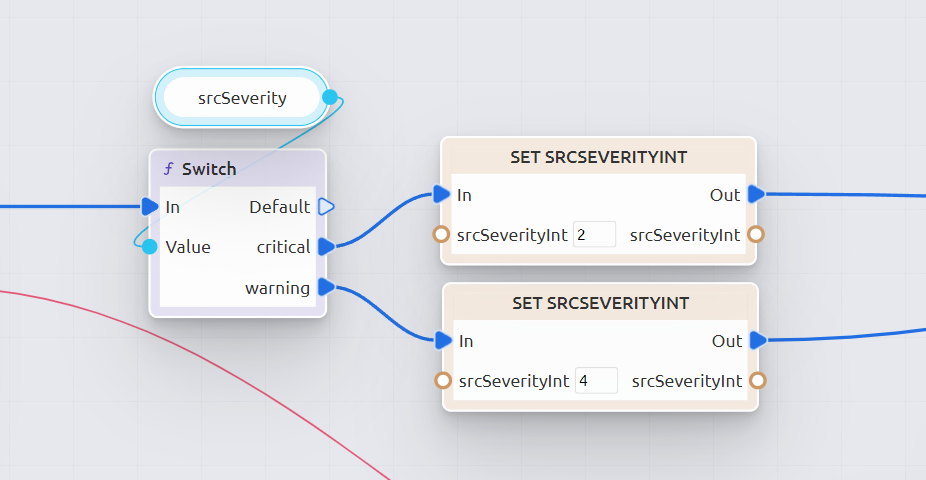926x480 pixels.
Task: Click the bottom SET SRCSEVERITYINT In pin
Action: 444,340
